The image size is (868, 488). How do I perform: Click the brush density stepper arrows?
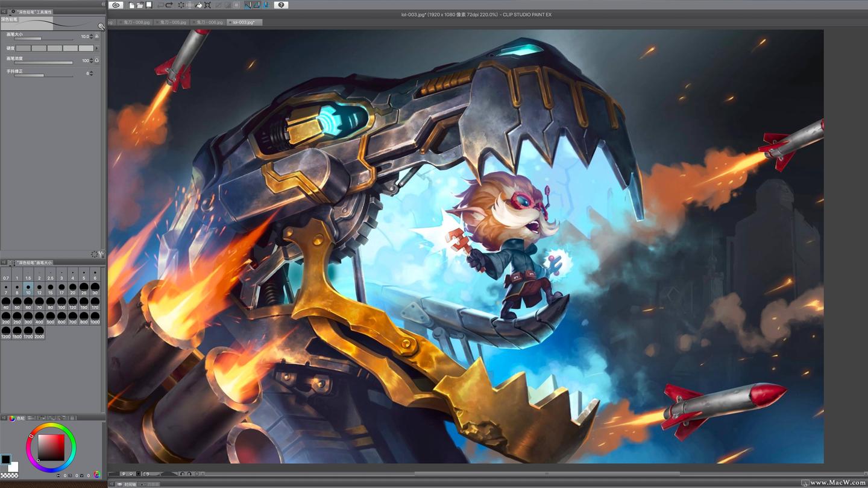[x=91, y=60]
